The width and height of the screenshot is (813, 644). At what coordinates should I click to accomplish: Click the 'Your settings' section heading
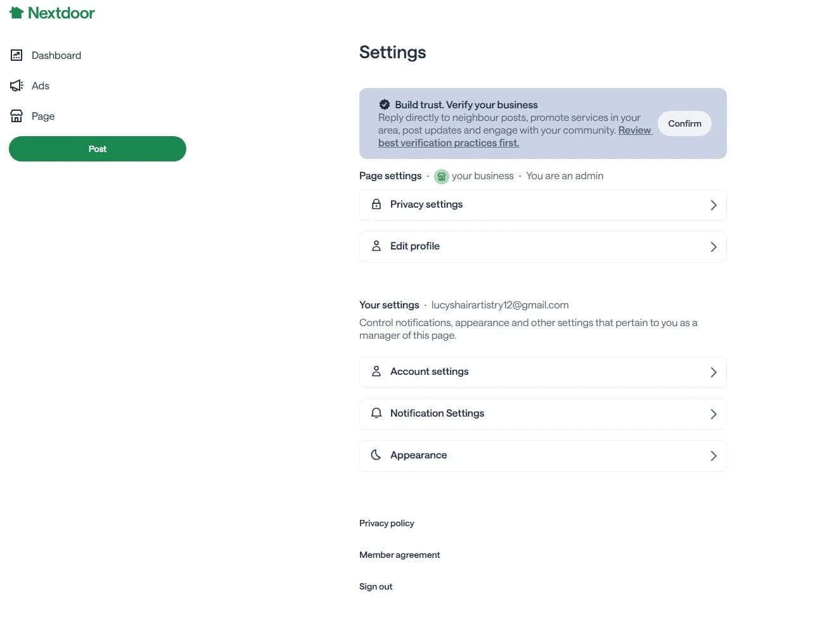(x=389, y=305)
